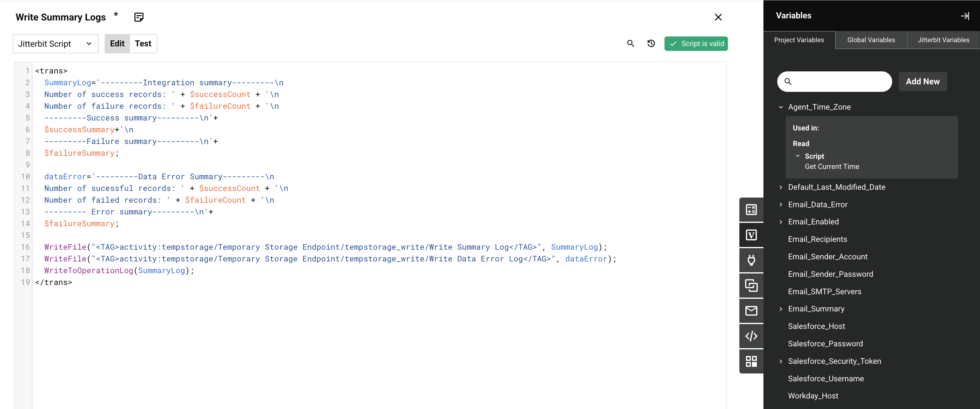
Task: Switch to Test mode
Action: tap(143, 44)
